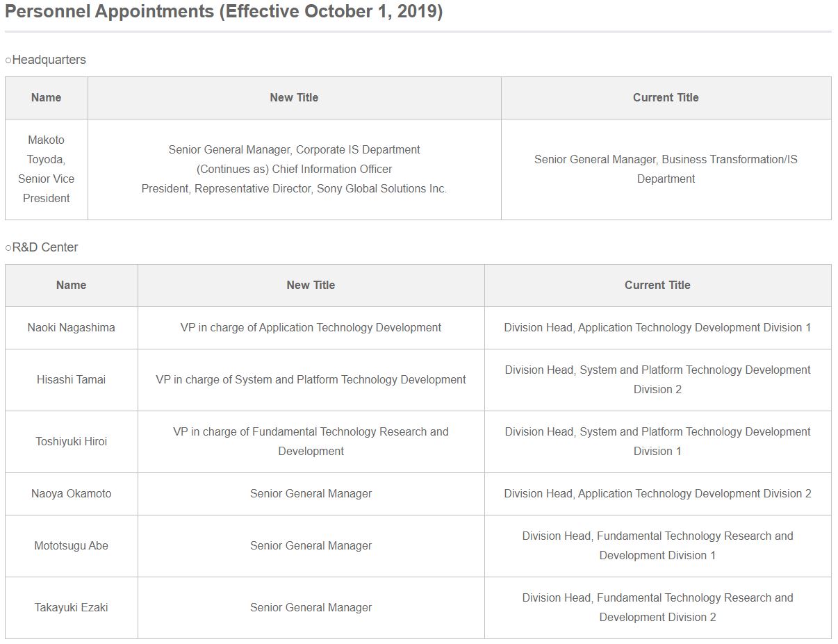Click the Mototsugu Abe name cell
838x644 pixels.
tap(72, 545)
